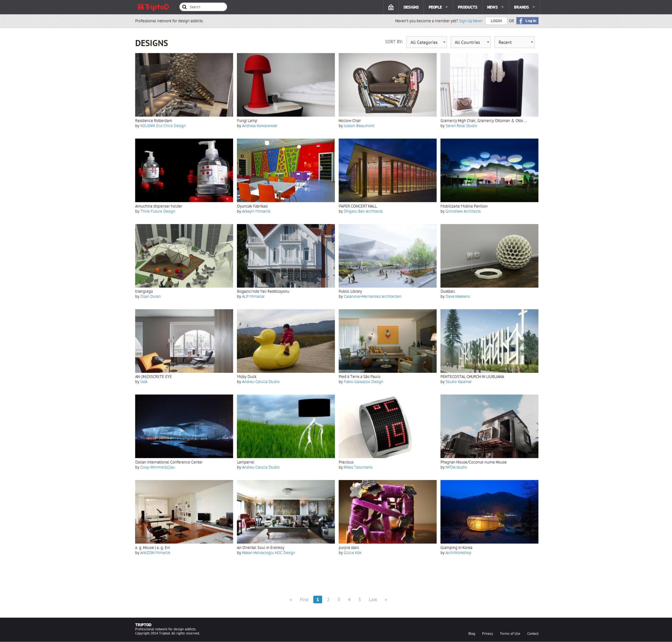Open the All Categories dropdown
Image resolution: width=672 pixels, height=642 pixels.
pos(426,42)
